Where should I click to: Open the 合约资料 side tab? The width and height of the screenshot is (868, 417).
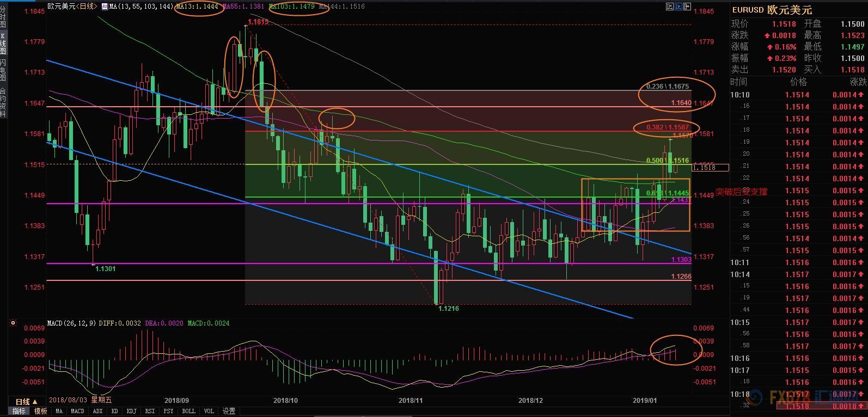tap(3, 103)
